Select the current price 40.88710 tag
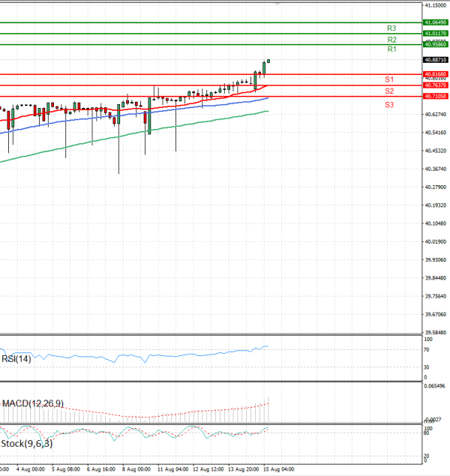The image size is (450, 476). (436, 60)
